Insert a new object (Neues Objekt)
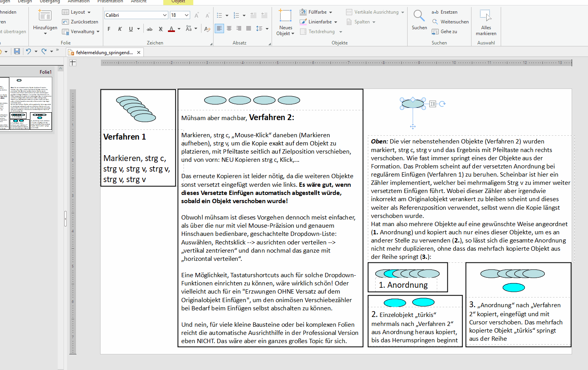The height and width of the screenshot is (370, 588). click(285, 23)
